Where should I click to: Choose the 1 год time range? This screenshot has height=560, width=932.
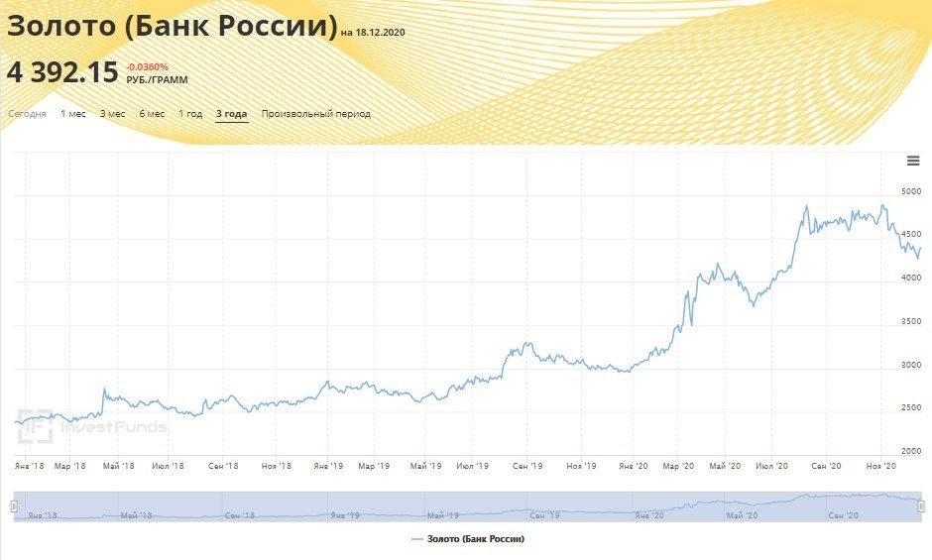(x=190, y=114)
